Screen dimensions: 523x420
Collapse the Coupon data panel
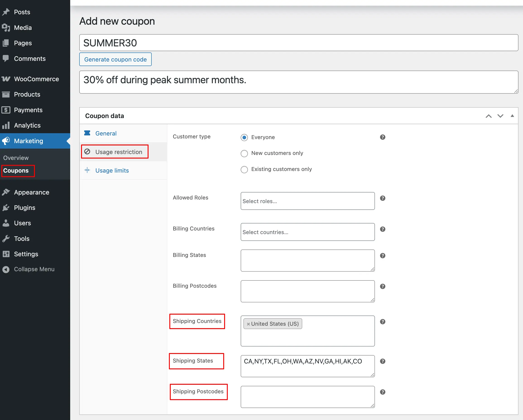[512, 116]
